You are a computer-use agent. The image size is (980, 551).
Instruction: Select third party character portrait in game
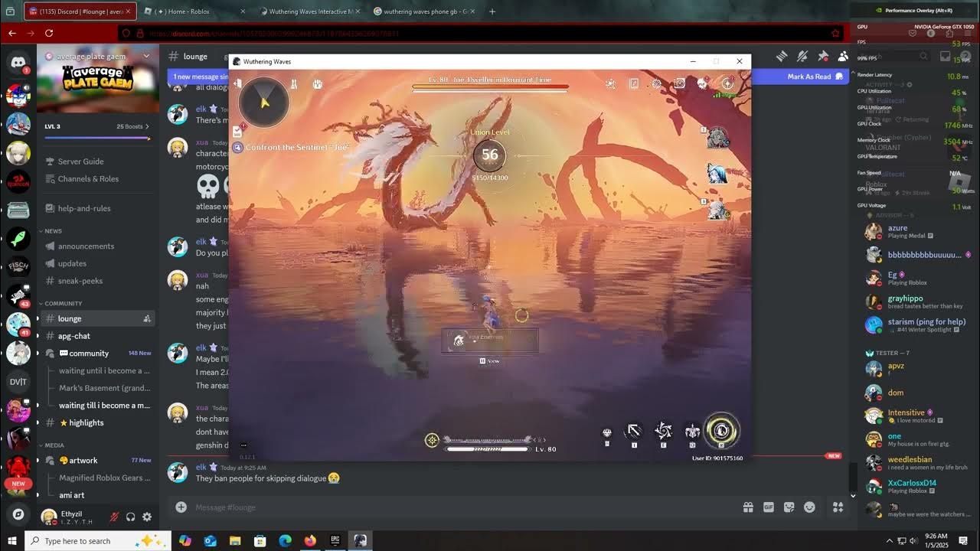(x=717, y=209)
